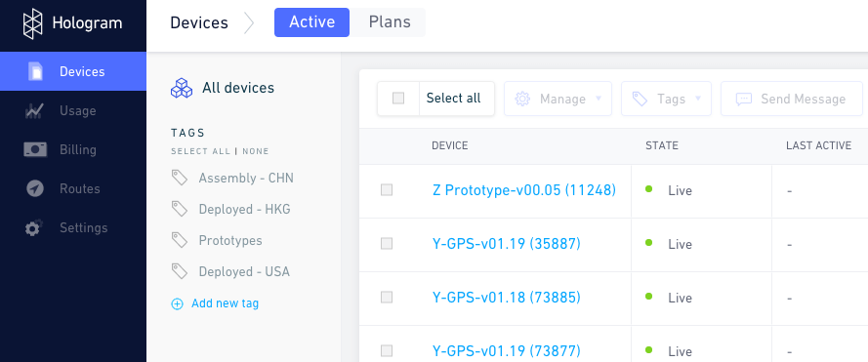The image size is (868, 362).
Task: Check the Y-GPS-v01.19 (73877) row checkbox
Action: click(x=387, y=351)
